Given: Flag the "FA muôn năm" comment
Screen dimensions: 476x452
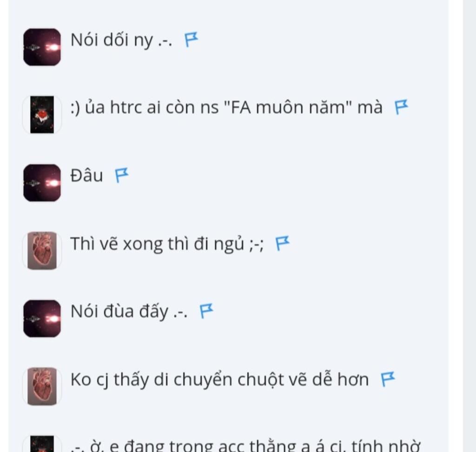Looking at the screenshot, I should click(401, 107).
